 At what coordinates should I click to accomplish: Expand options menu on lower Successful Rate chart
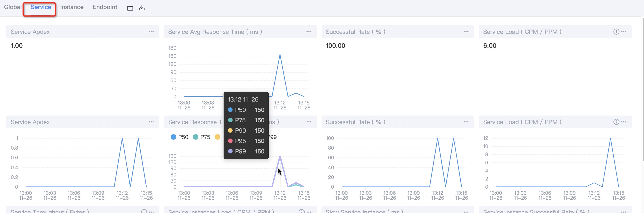coord(466,122)
